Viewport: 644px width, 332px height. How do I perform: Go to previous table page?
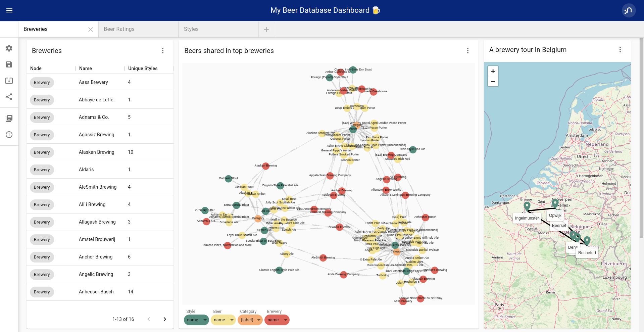pyautogui.click(x=149, y=319)
